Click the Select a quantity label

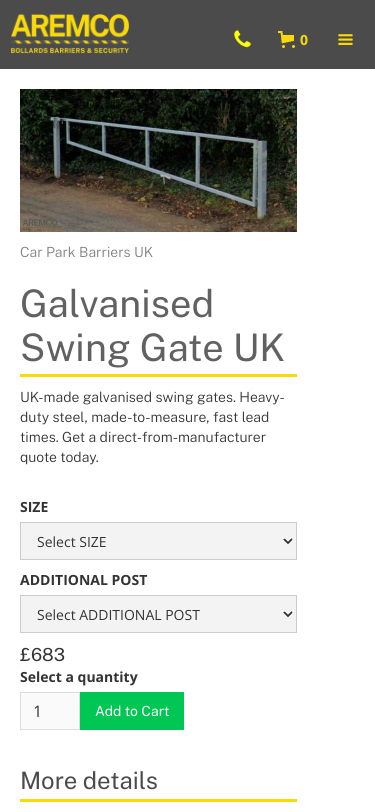tap(79, 677)
